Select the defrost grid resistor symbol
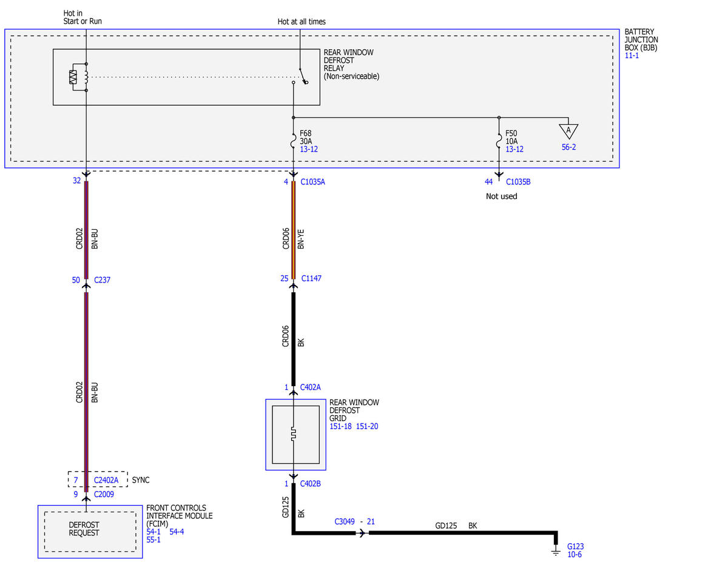The height and width of the screenshot is (562, 728). tap(294, 434)
